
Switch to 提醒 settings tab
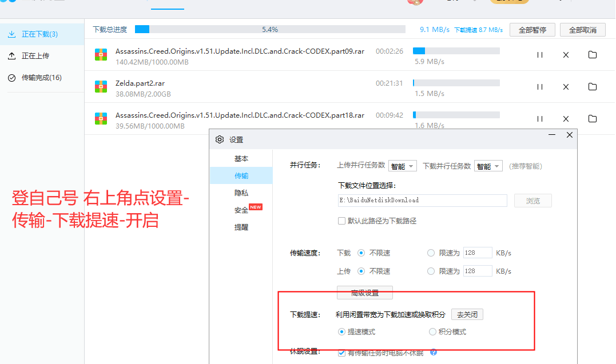[x=241, y=227]
